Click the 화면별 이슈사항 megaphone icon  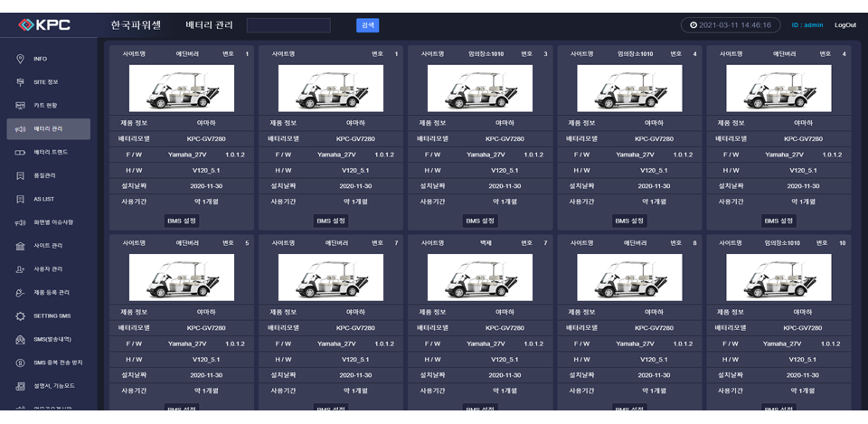pos(20,222)
